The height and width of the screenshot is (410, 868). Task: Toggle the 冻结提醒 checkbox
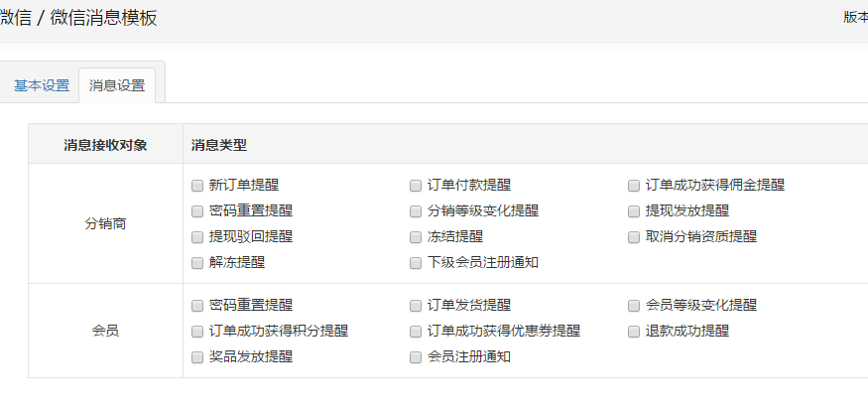pyautogui.click(x=416, y=236)
